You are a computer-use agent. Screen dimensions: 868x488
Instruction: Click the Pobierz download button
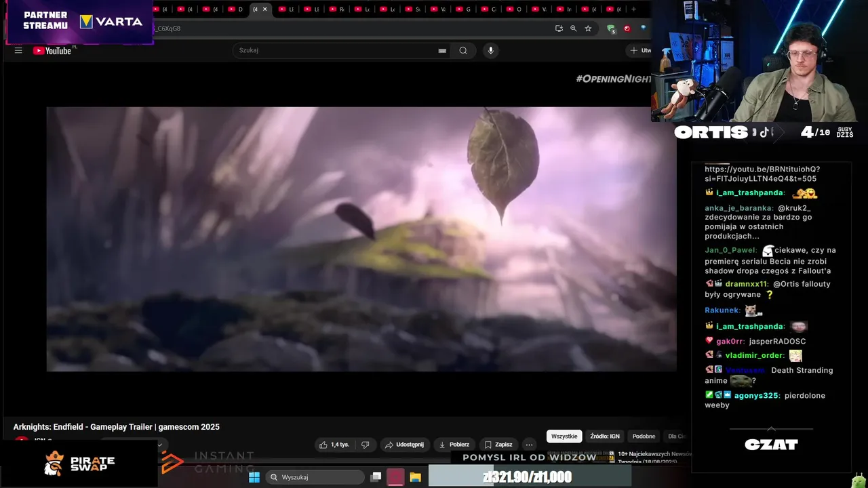[453, 445]
